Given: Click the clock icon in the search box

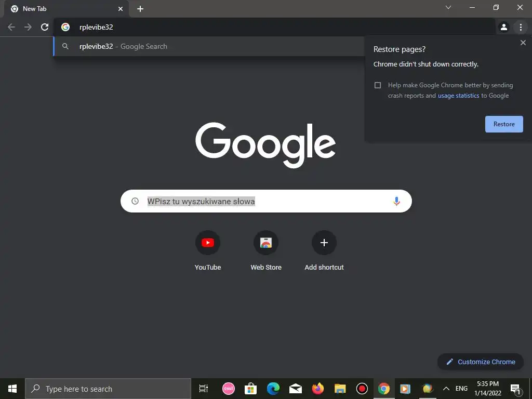Looking at the screenshot, I should coord(135,201).
